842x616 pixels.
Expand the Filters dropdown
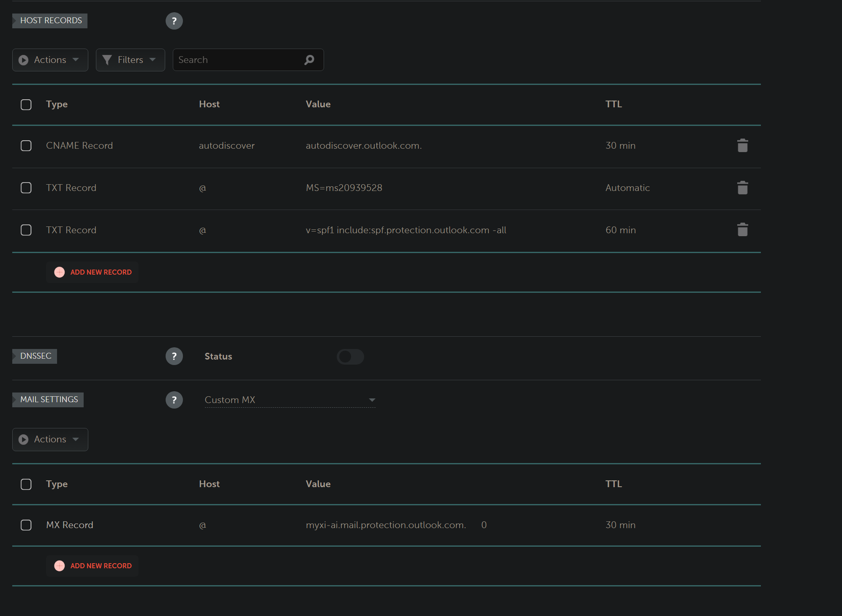130,60
